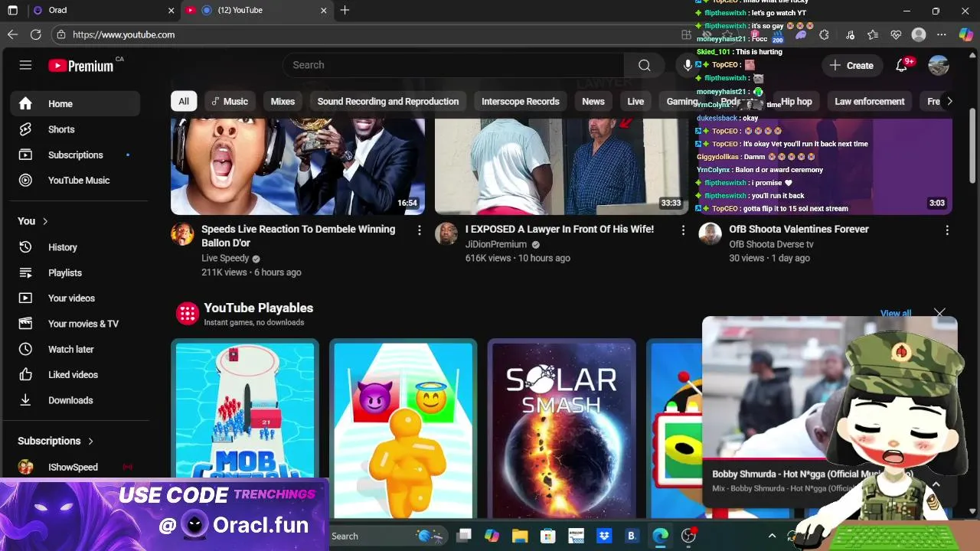
Task: Go to Home in the sidebar
Action: click(75, 104)
